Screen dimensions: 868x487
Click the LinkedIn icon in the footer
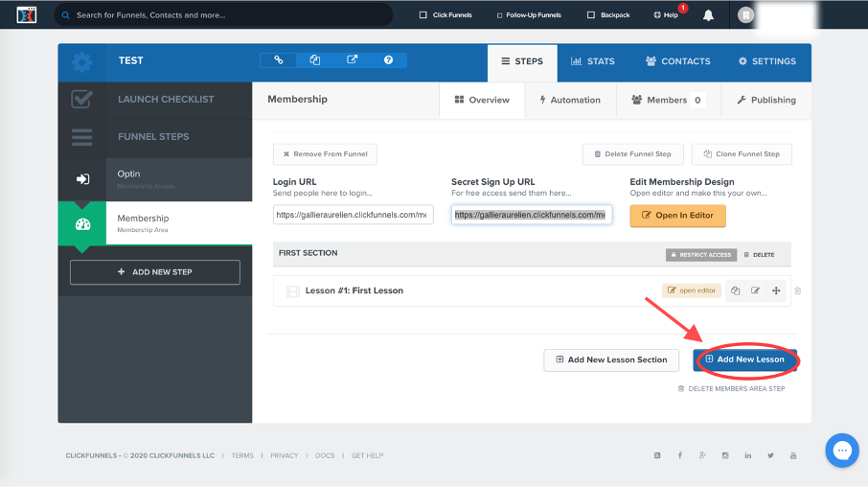(x=748, y=455)
